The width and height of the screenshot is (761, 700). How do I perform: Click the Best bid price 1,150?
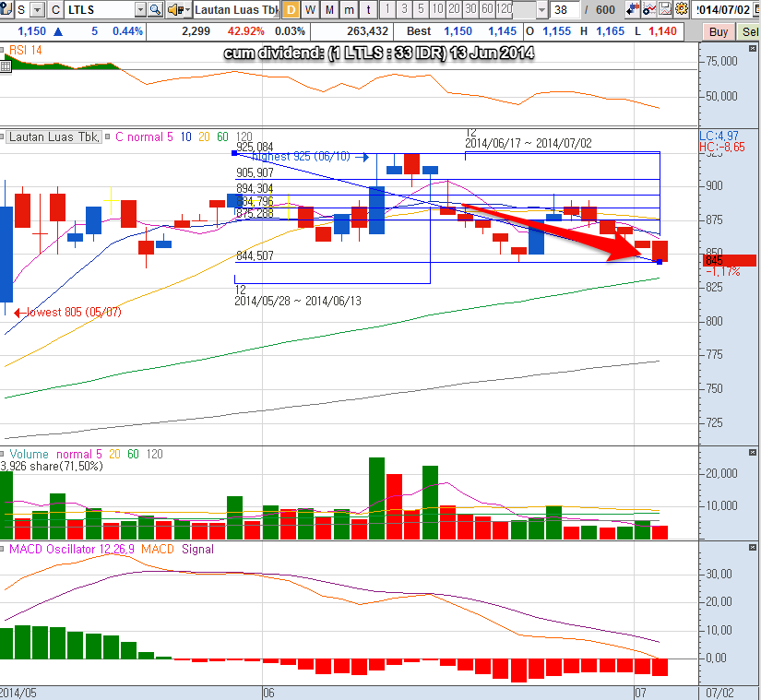458,31
